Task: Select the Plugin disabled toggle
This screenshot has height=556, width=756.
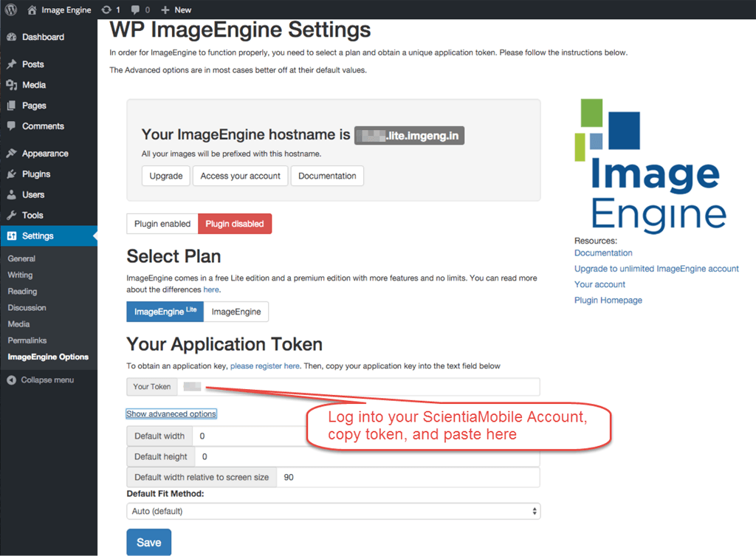Action: (x=235, y=224)
